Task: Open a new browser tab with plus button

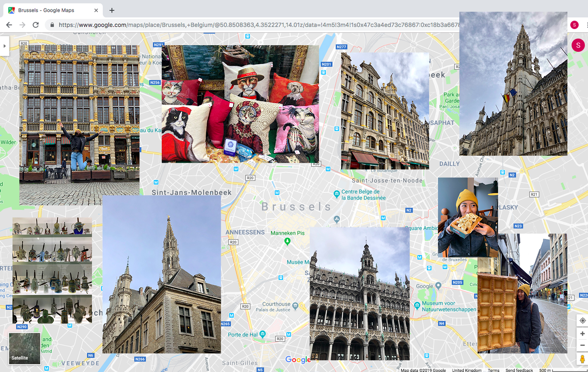Action: pyautogui.click(x=112, y=10)
